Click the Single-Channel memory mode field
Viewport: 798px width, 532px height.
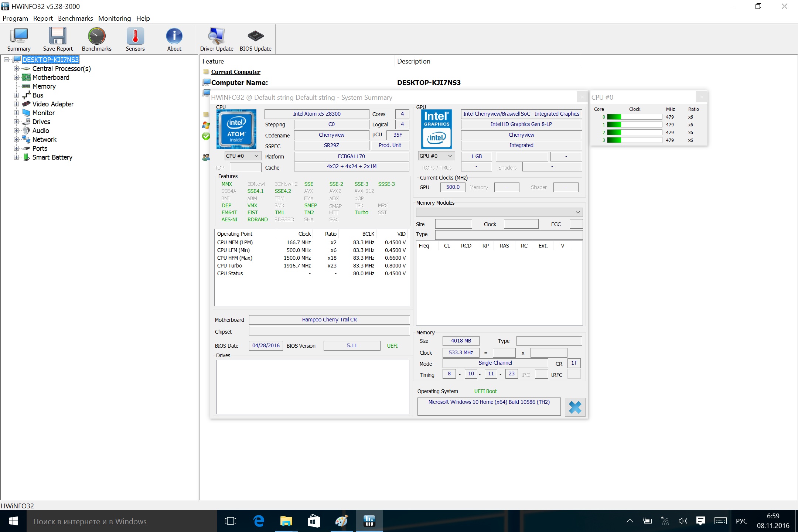pyautogui.click(x=495, y=363)
